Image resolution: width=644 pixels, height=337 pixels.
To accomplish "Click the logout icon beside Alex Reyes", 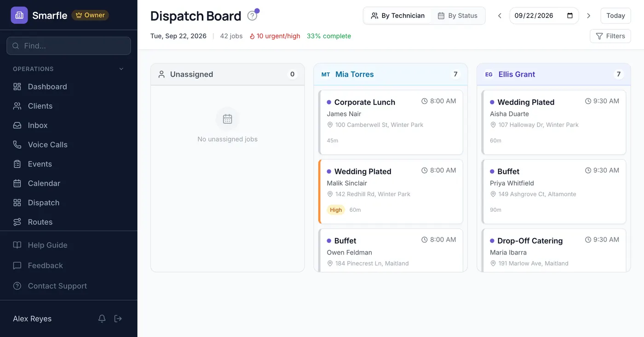I will click(118, 319).
